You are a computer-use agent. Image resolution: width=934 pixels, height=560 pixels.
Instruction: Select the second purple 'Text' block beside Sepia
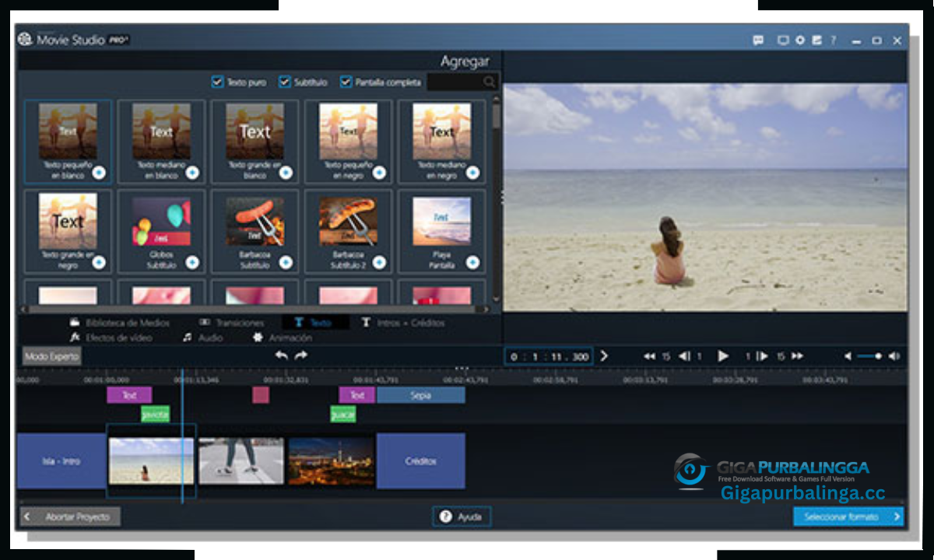click(356, 395)
